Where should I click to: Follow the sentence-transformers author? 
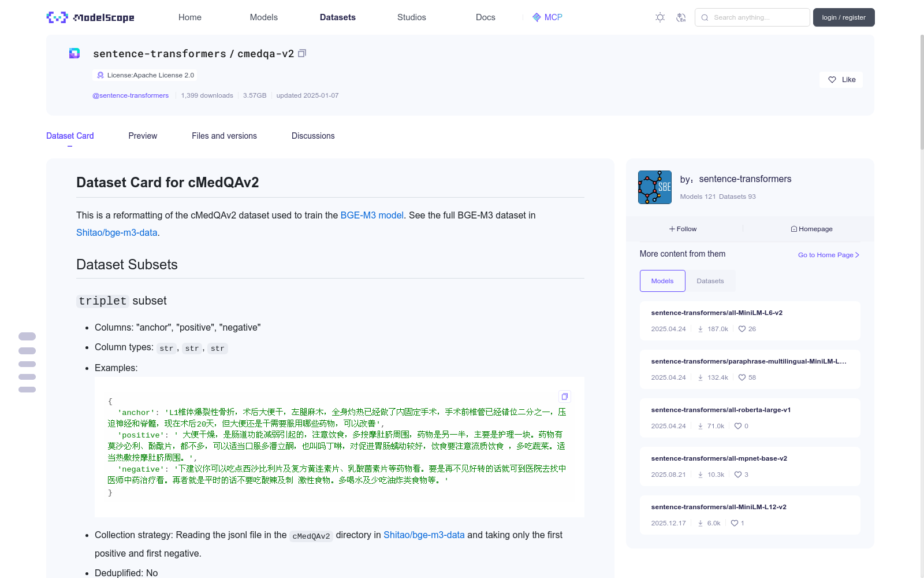pyautogui.click(x=683, y=229)
